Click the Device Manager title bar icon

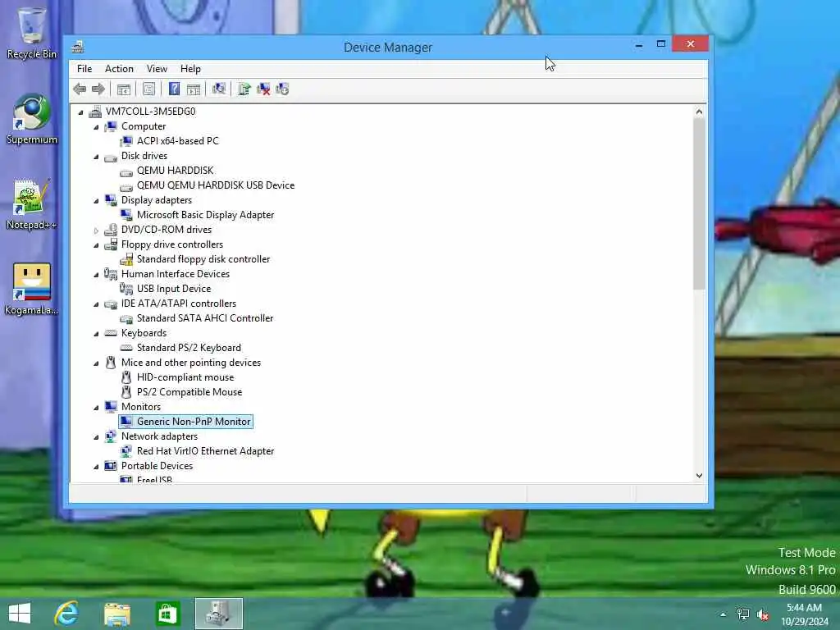[x=78, y=47]
